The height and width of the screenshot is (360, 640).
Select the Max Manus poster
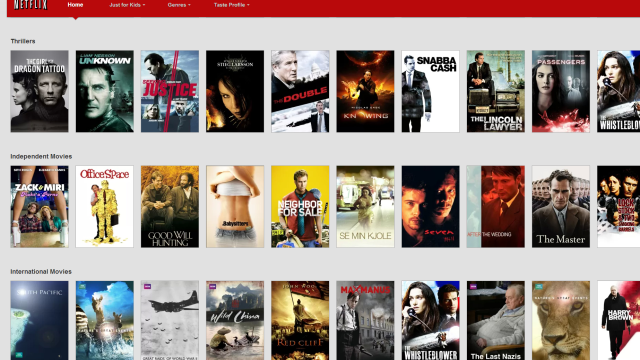click(x=365, y=320)
